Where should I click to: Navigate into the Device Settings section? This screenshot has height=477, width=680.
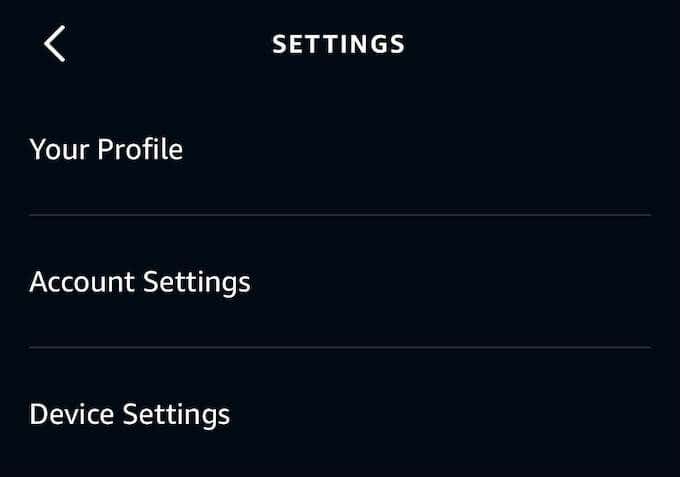click(130, 414)
